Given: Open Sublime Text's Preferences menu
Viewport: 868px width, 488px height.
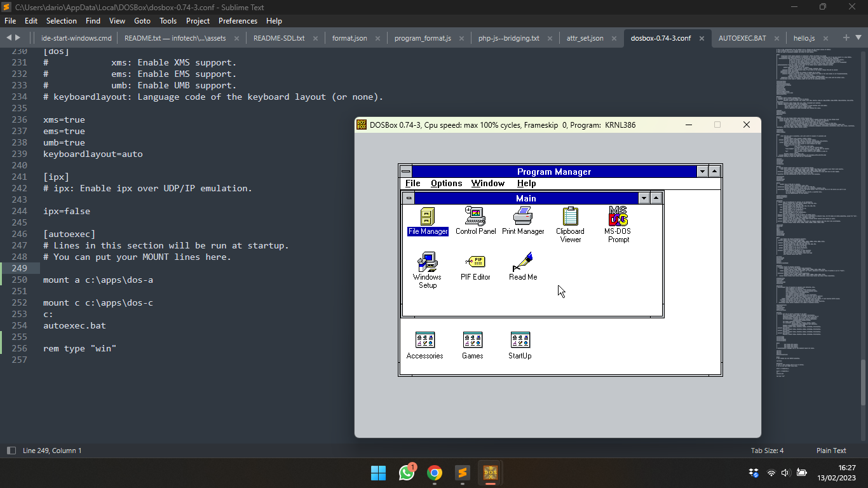Looking at the screenshot, I should click(238, 20).
